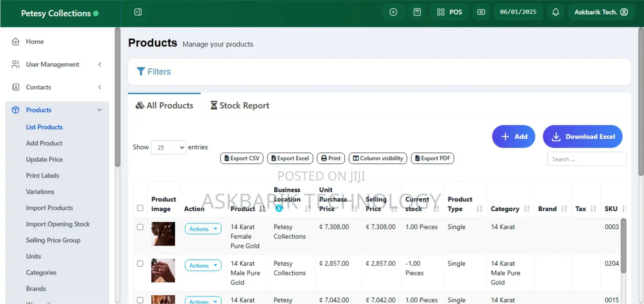Click the User Management people icon
This screenshot has width=644, height=304.
(16, 65)
